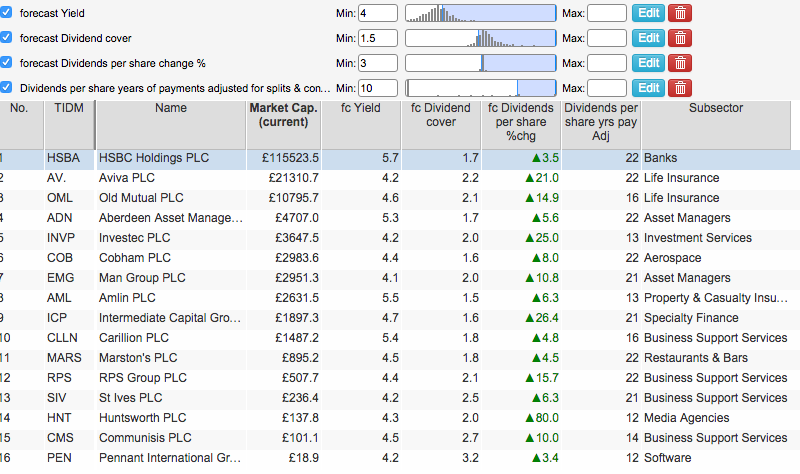The height and width of the screenshot is (474, 800).
Task: Click Specialty Finance subsector cell
Action: point(716,318)
